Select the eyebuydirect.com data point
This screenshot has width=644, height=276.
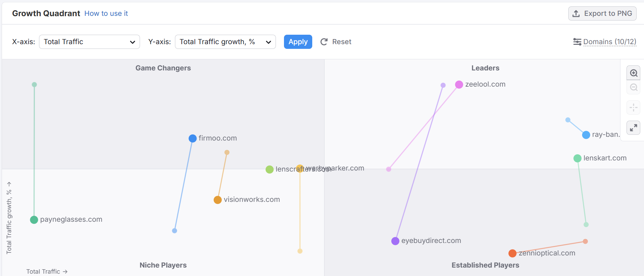(395, 241)
